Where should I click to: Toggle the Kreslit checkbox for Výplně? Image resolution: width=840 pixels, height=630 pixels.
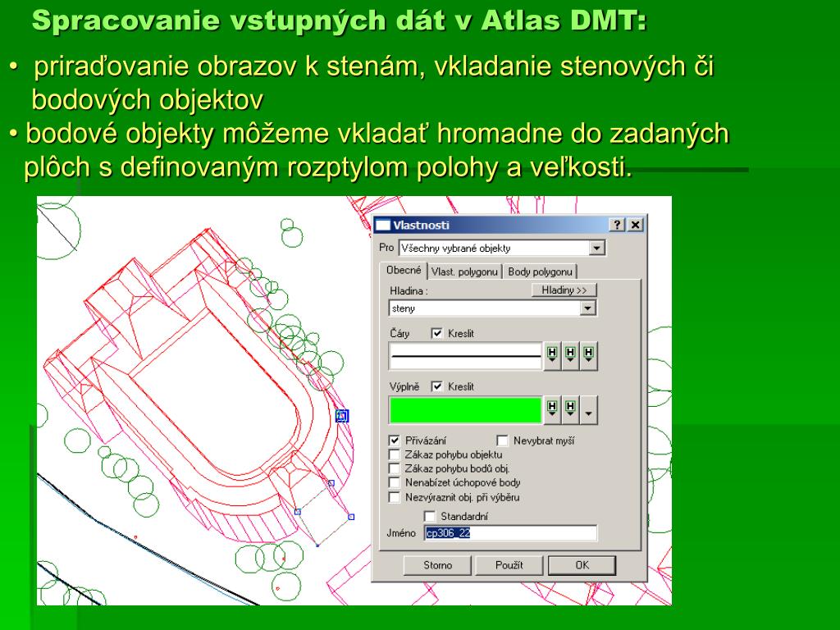coord(436,386)
